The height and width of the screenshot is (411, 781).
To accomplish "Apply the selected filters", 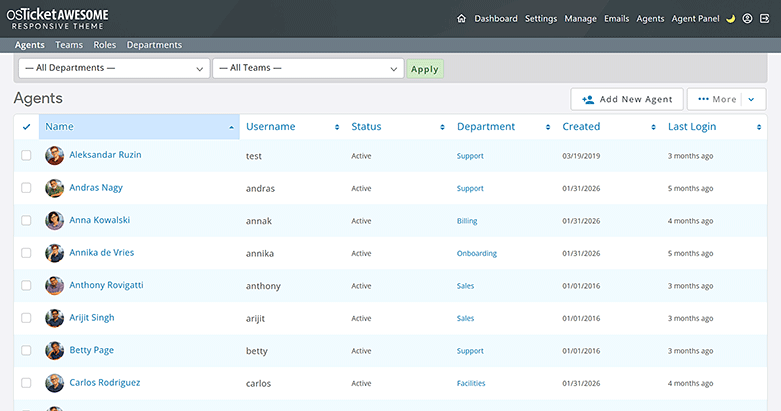I will pos(424,69).
